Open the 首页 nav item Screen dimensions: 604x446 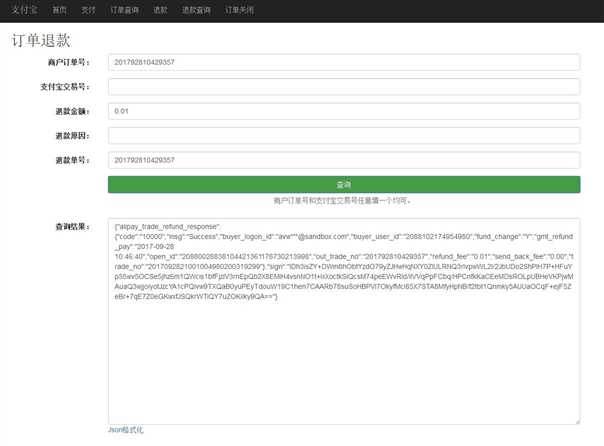(59, 10)
